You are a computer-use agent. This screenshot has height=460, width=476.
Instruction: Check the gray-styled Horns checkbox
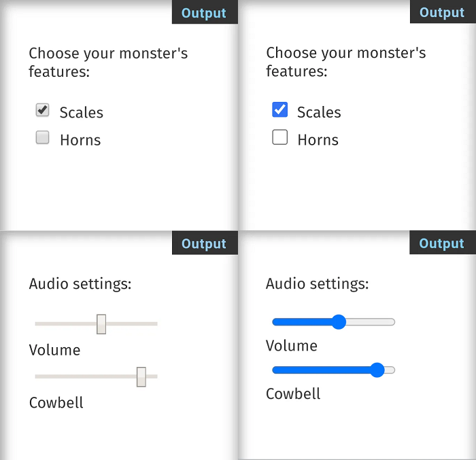[x=42, y=138]
